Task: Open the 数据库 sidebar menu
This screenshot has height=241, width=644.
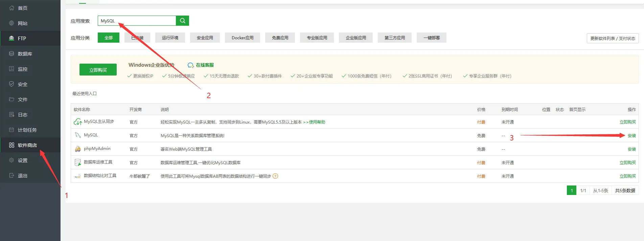Action: (x=25, y=54)
